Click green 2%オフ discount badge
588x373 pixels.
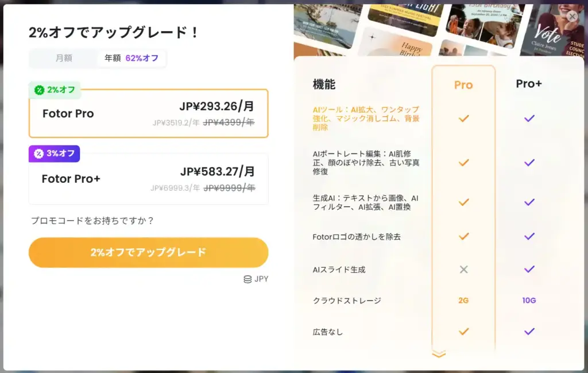point(55,90)
